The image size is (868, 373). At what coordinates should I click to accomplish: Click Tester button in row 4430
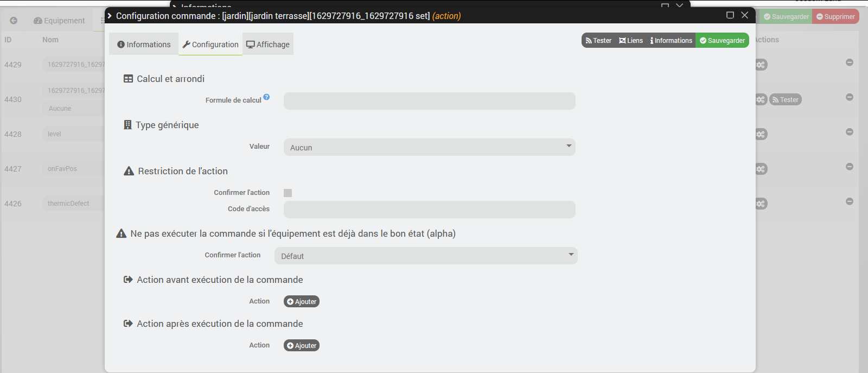(x=786, y=100)
